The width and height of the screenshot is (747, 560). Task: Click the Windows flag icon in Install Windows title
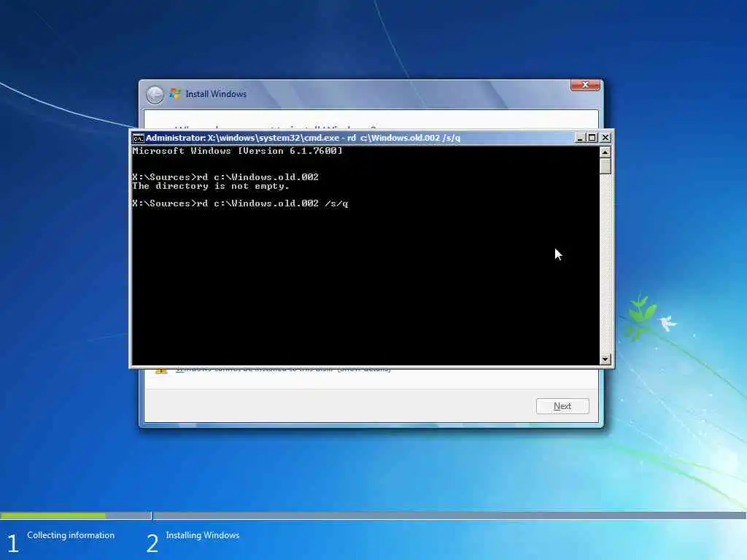point(175,94)
